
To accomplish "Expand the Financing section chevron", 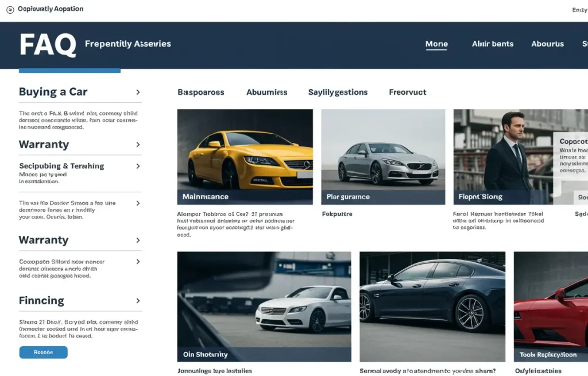I will click(138, 301).
